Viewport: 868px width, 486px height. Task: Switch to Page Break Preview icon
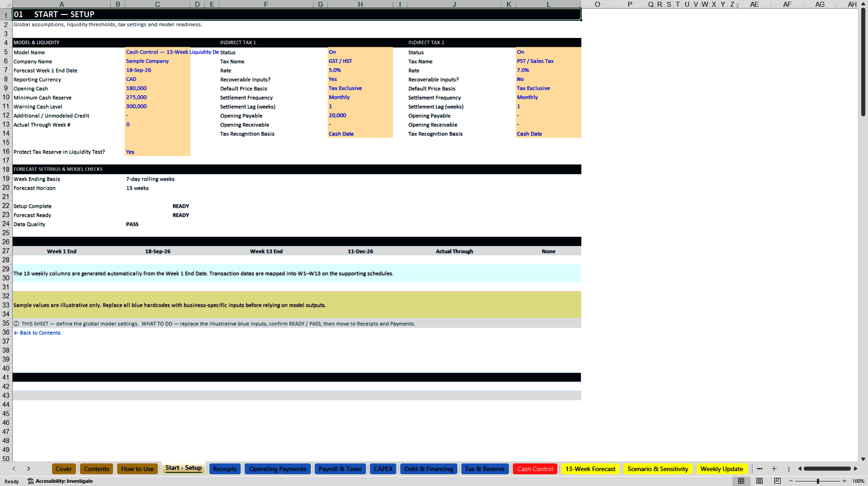pos(778,481)
